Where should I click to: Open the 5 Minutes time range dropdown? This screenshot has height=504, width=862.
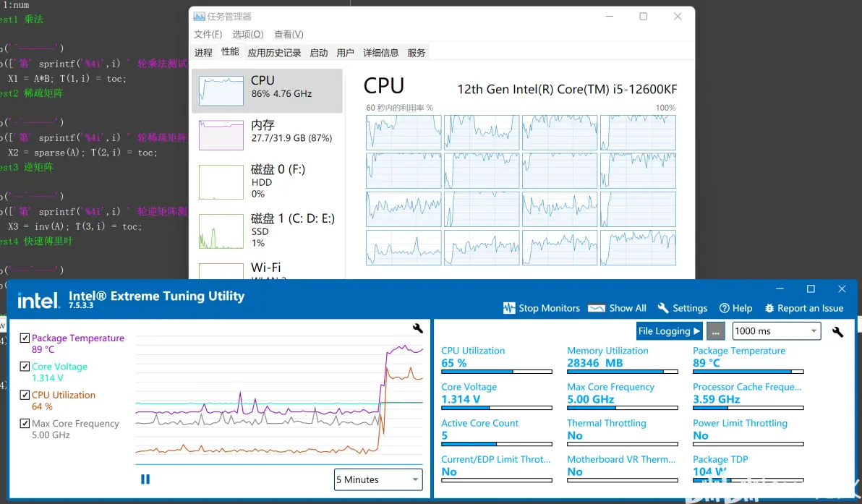click(x=378, y=479)
